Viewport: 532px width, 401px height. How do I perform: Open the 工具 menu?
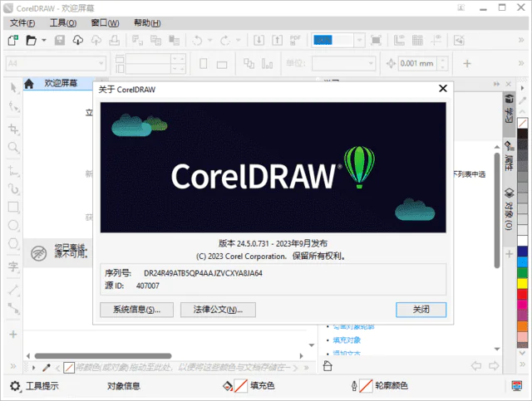(63, 23)
